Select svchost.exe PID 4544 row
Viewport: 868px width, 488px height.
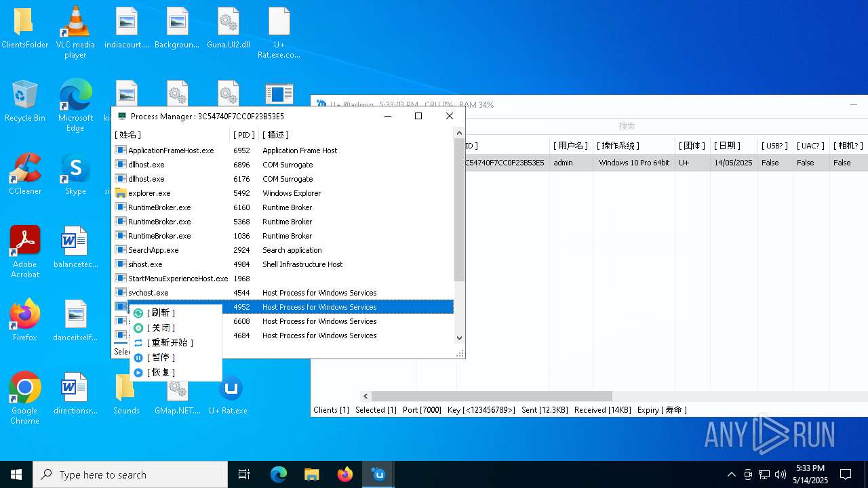[283, 293]
